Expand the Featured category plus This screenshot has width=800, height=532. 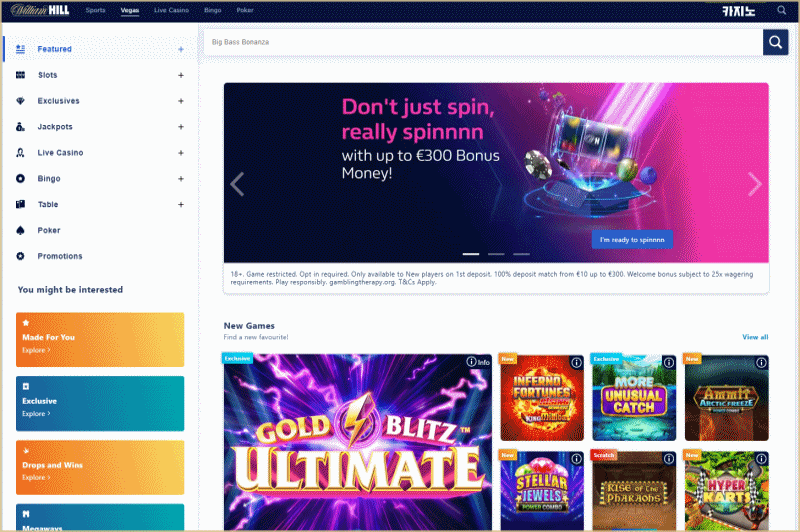(x=181, y=49)
